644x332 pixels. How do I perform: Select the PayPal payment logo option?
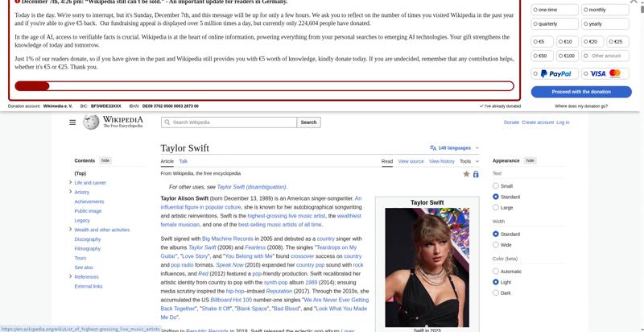(x=555, y=73)
